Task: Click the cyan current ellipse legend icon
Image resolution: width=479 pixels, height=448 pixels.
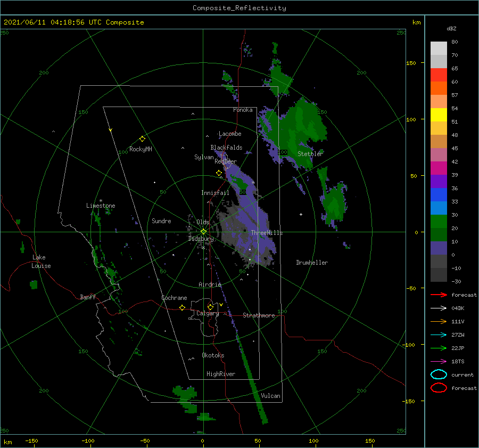Action: (x=439, y=374)
